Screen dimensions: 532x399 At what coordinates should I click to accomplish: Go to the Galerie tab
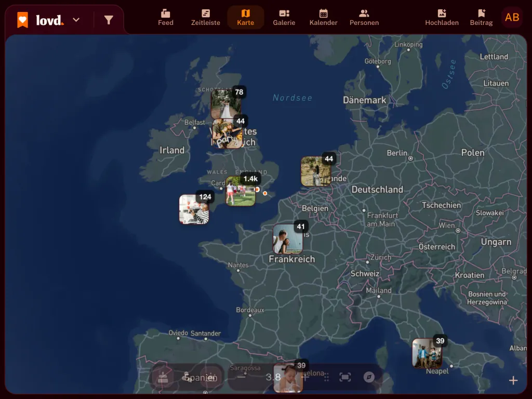coord(284,18)
